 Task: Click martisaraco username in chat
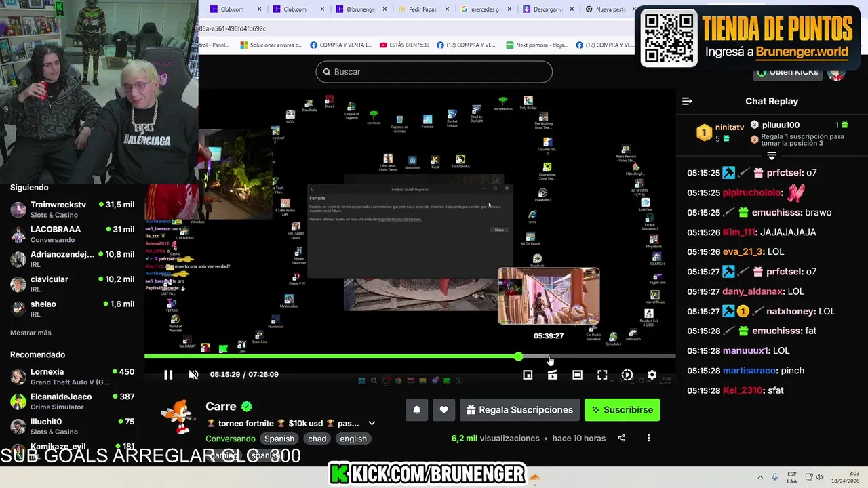coord(749,371)
